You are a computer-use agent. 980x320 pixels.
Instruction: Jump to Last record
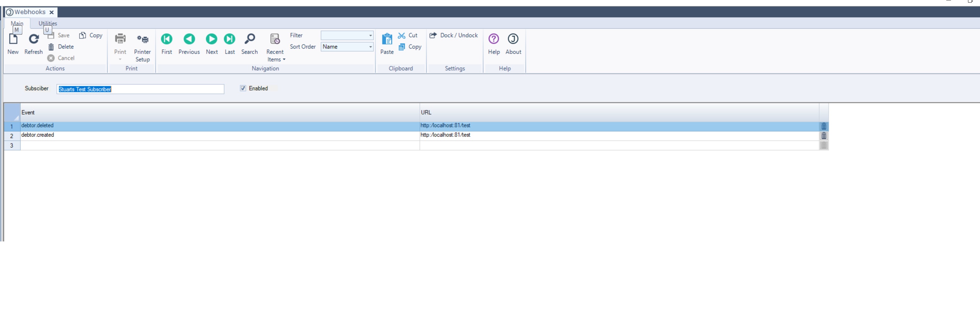(x=229, y=39)
